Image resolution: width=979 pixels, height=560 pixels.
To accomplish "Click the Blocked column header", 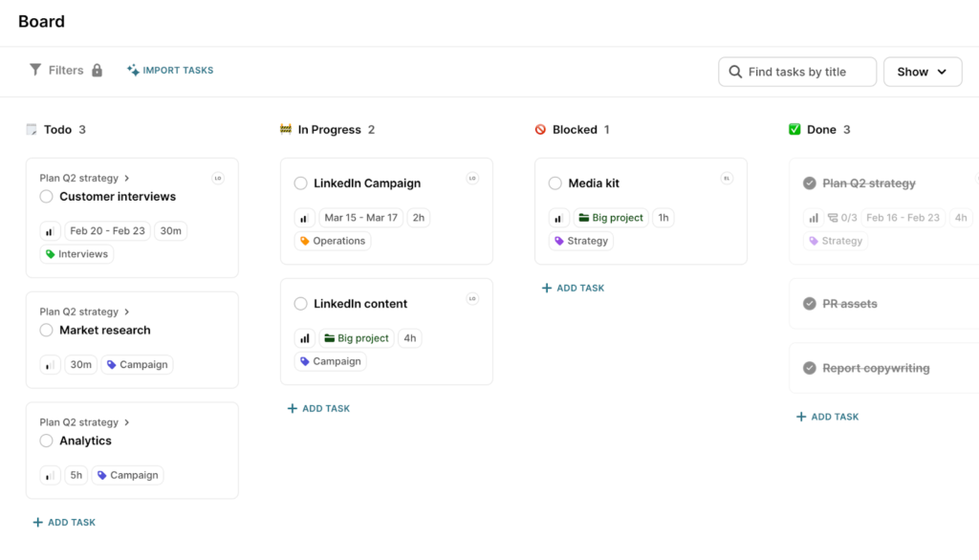I will click(574, 130).
